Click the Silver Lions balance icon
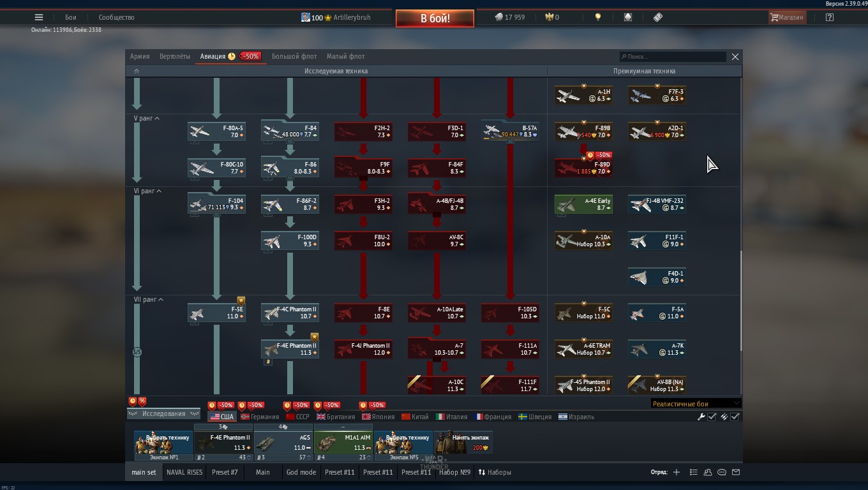Viewport: 868px width, 490px height. coord(499,17)
